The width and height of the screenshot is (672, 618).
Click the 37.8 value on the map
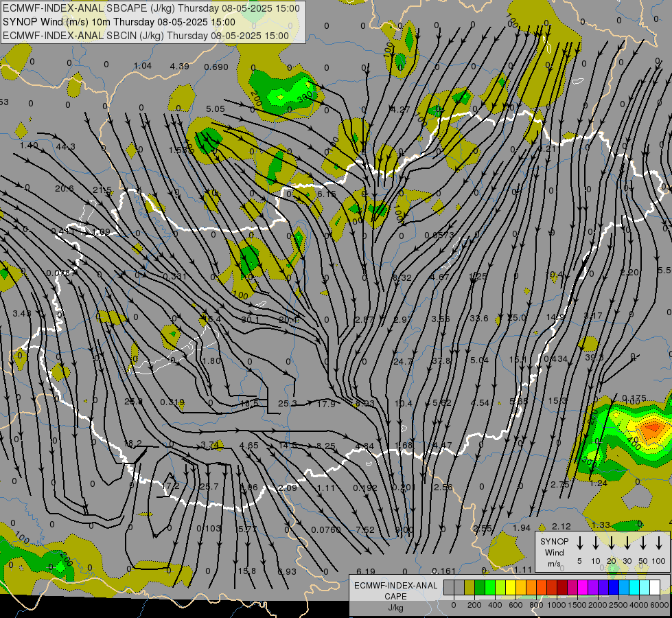point(441,360)
